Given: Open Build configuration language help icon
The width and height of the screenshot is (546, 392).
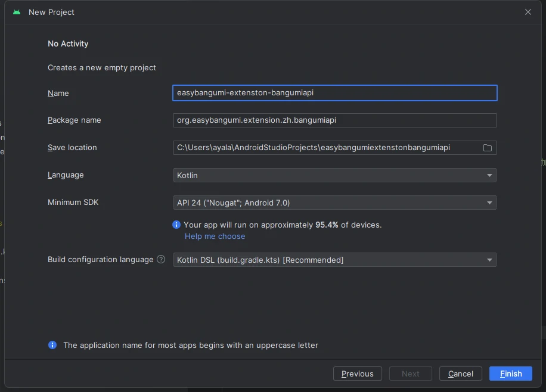Looking at the screenshot, I should 161,259.
